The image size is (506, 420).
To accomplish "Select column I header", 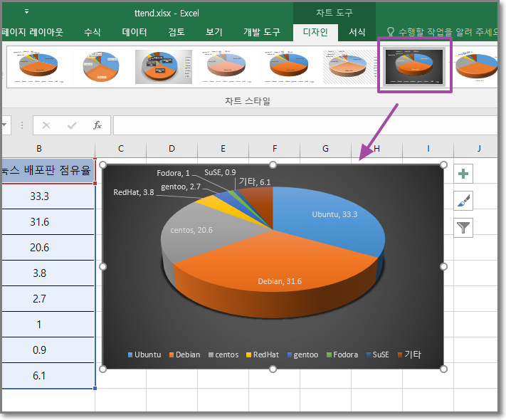I will click(x=428, y=149).
